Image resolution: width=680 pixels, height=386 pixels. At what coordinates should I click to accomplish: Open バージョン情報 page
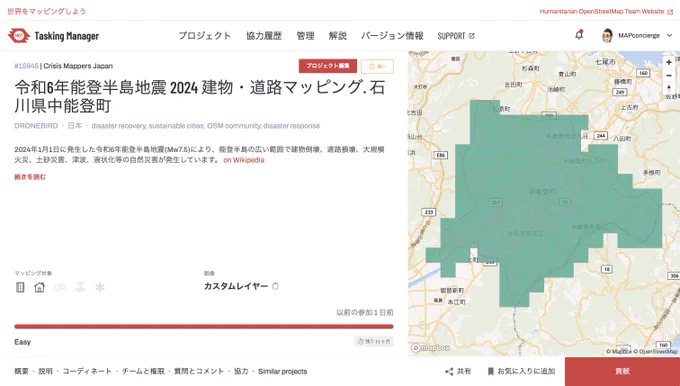(x=392, y=36)
